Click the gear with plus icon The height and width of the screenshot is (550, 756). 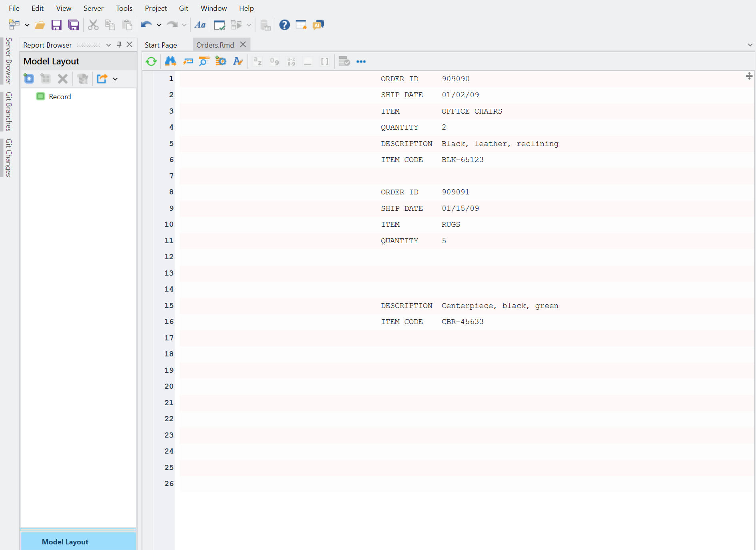coord(221,62)
